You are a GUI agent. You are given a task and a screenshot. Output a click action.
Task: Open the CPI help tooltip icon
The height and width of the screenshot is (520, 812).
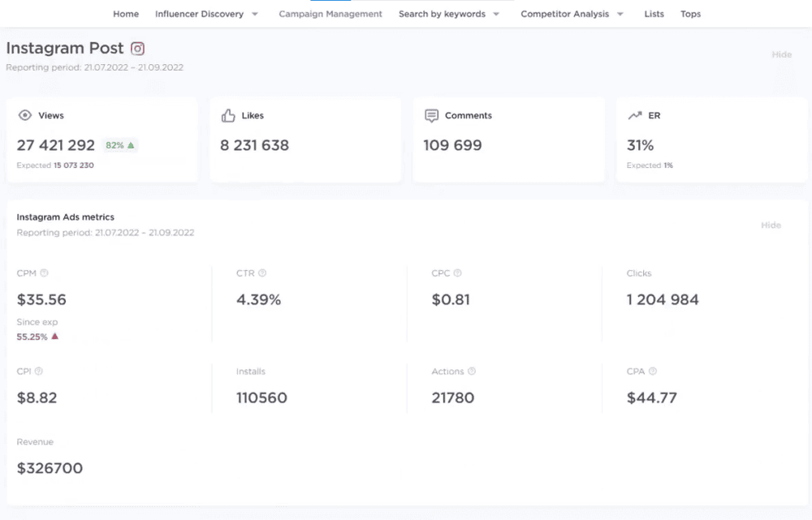(x=39, y=372)
